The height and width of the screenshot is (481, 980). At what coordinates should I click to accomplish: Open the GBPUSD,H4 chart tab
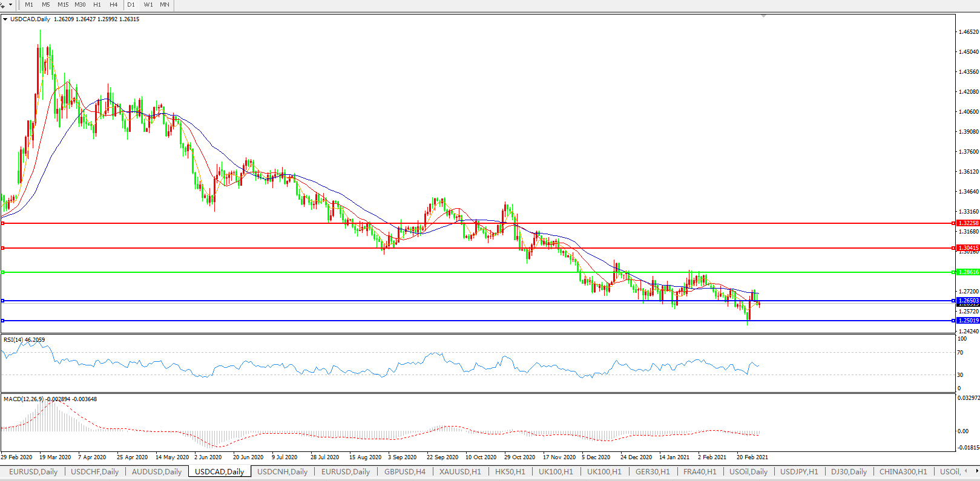pyautogui.click(x=405, y=472)
